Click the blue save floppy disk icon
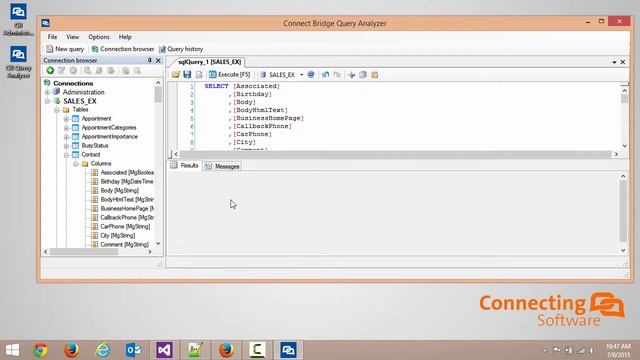640x360 pixels. coord(187,75)
